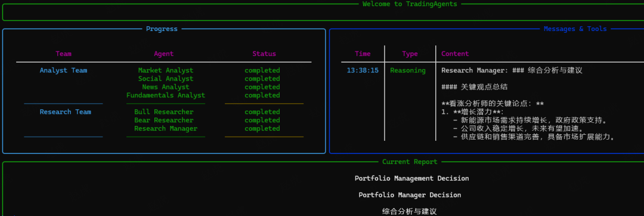Viewport: 644px width, 216px height.
Task: Click the '#### 关键观点总结' heading line
Action: click(x=475, y=87)
